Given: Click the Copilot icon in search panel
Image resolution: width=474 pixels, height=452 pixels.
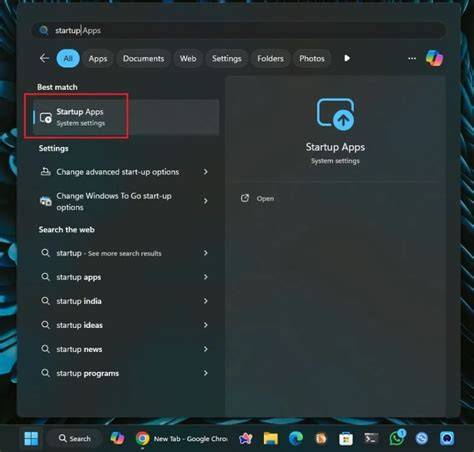Looking at the screenshot, I should click(x=434, y=58).
